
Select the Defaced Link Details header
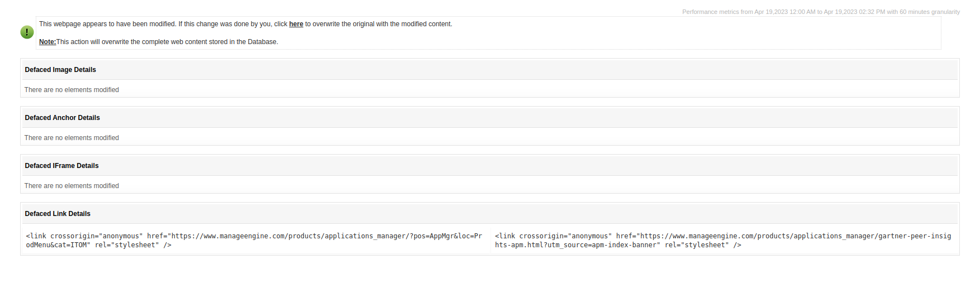click(58, 214)
